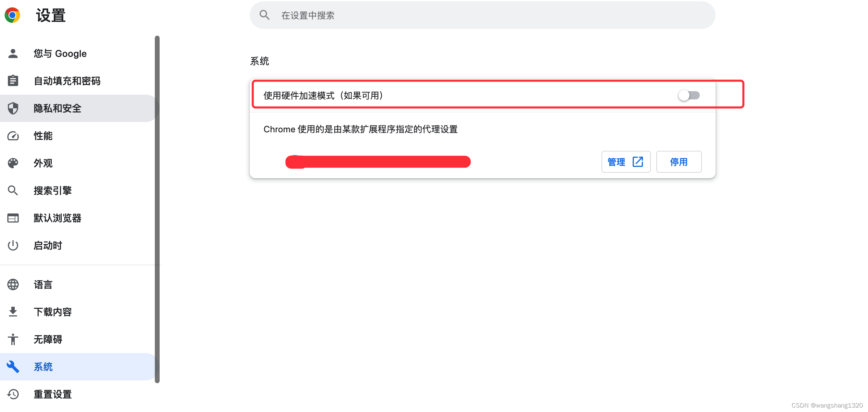The image size is (868, 412).
Task: Click the sidebar vertical scrollbar
Action: coord(157,209)
